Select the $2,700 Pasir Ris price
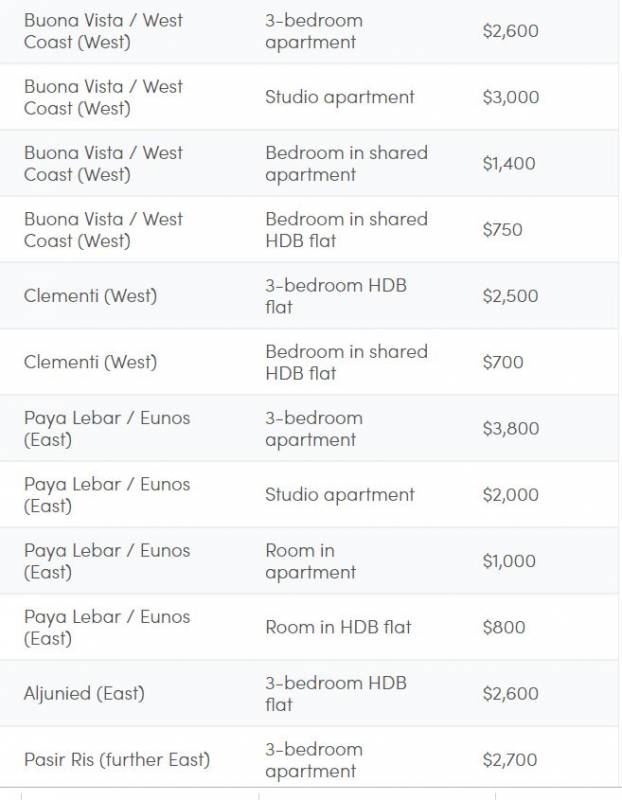Screen dimensions: 622x800 pos(510,760)
